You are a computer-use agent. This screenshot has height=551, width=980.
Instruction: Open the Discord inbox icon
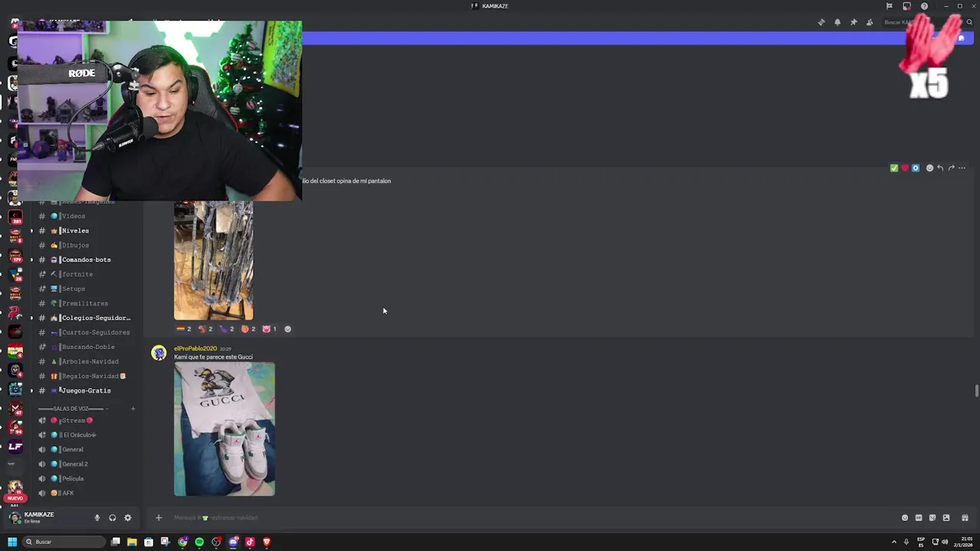point(906,6)
